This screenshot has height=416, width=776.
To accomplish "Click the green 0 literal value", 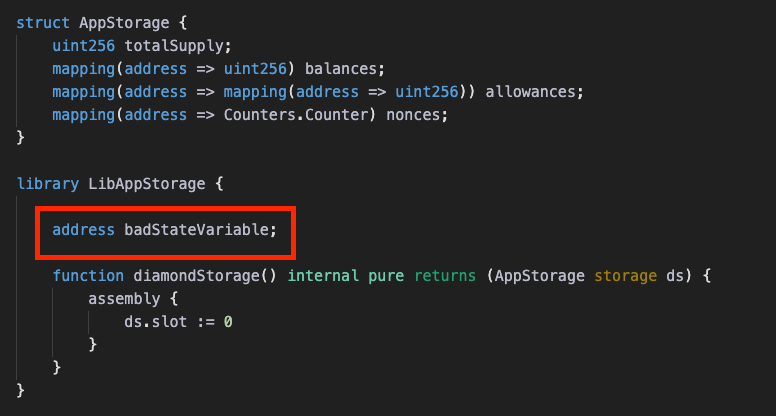I will [x=228, y=322].
